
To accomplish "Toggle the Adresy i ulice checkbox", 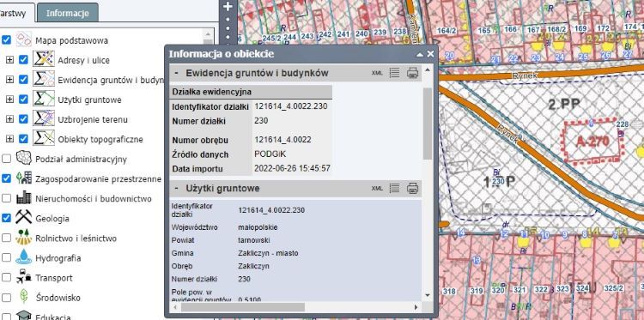I will coord(23,60).
